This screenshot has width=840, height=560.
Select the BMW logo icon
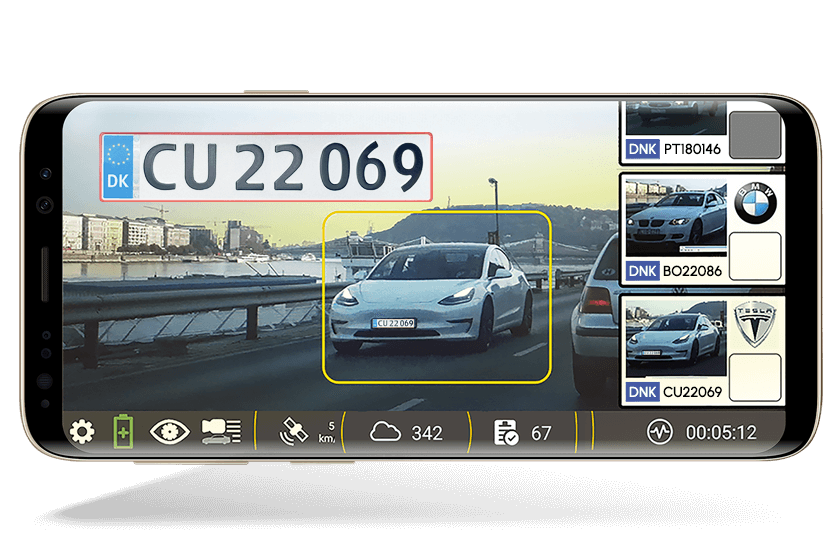point(755,203)
